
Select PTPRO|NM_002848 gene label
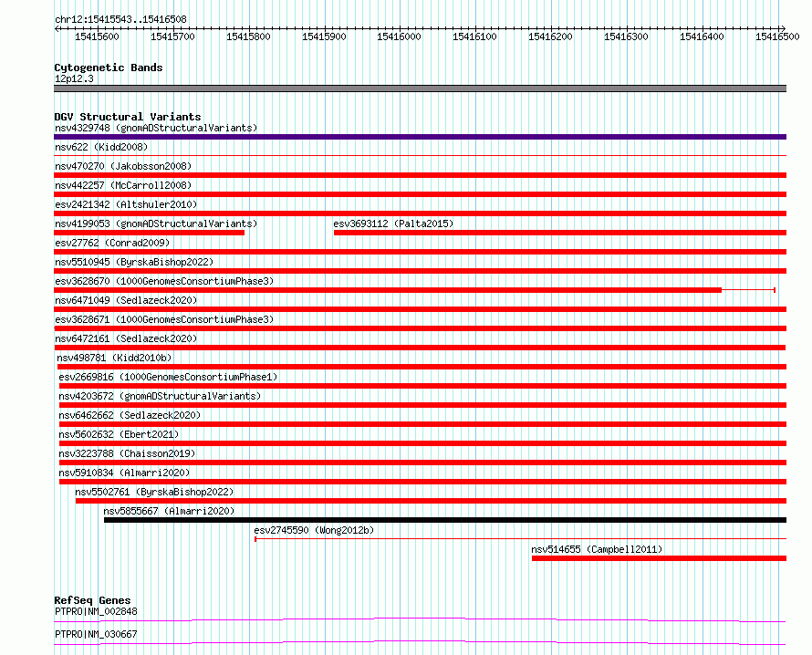click(x=96, y=611)
